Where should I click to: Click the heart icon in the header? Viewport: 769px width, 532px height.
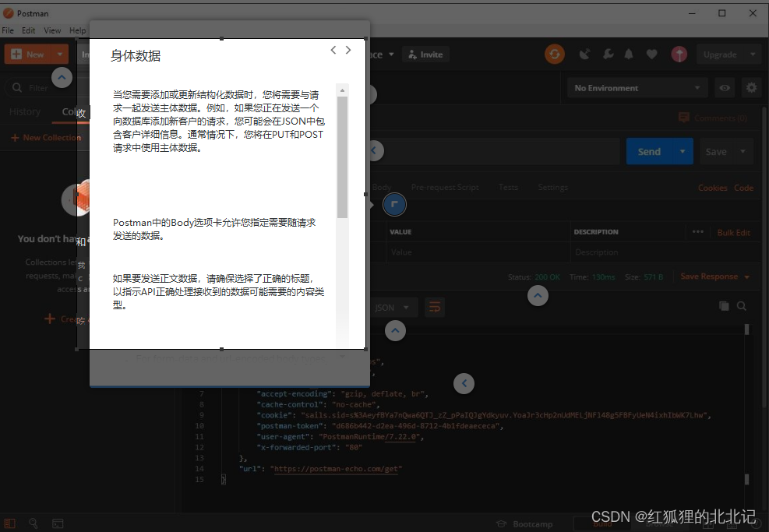click(653, 54)
